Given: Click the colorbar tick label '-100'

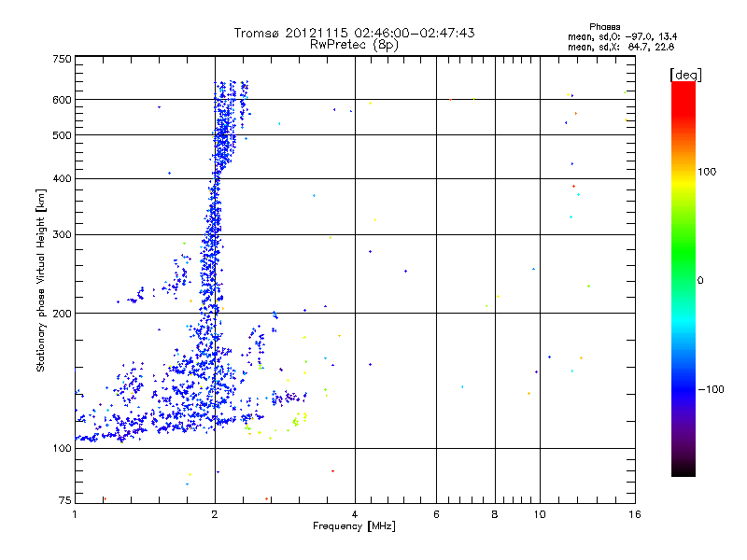Looking at the screenshot, I should pos(711,389).
